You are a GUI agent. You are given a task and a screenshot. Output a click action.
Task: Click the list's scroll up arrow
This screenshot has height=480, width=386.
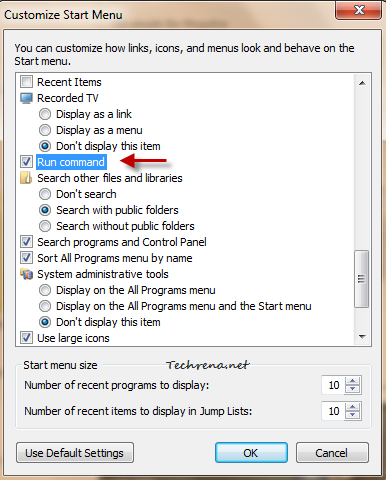(x=362, y=83)
